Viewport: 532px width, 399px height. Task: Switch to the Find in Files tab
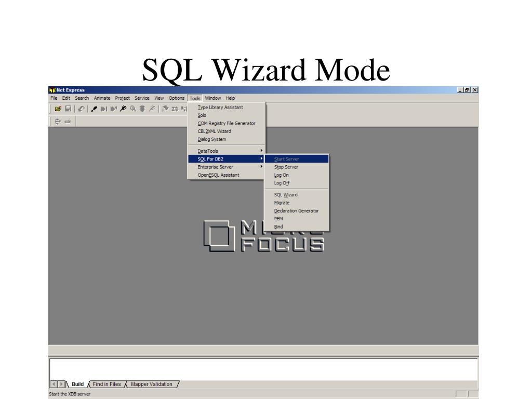pyautogui.click(x=107, y=384)
